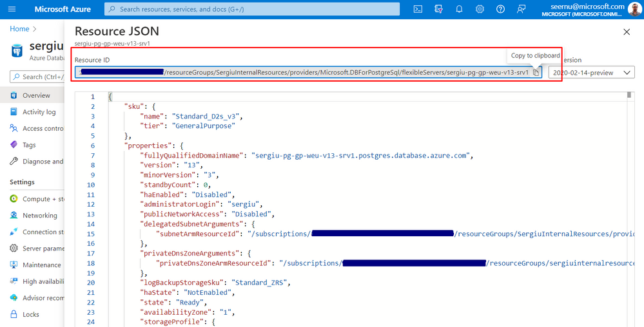Click the Server parameters gear icon
The image size is (644, 327).
click(x=14, y=248)
